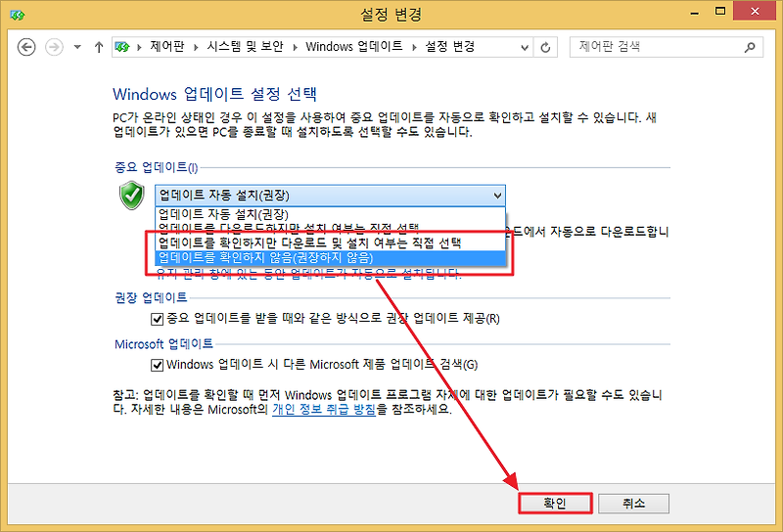The width and height of the screenshot is (783, 532).
Task: Select 업데이트를 확인하지만 다운로드 및 설치 여부는 직접 선택
Action: [330, 244]
